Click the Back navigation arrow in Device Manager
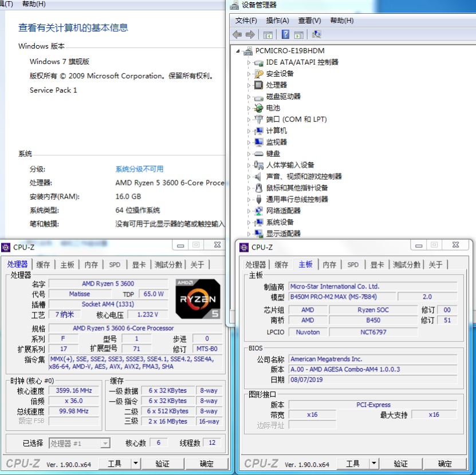The image size is (476, 475). (238, 35)
